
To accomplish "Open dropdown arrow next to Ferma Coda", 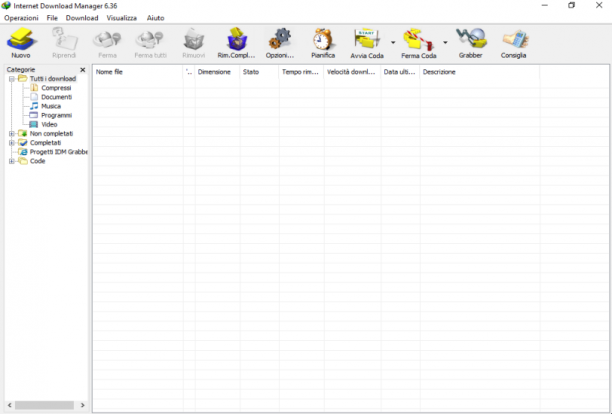I will pyautogui.click(x=445, y=42).
